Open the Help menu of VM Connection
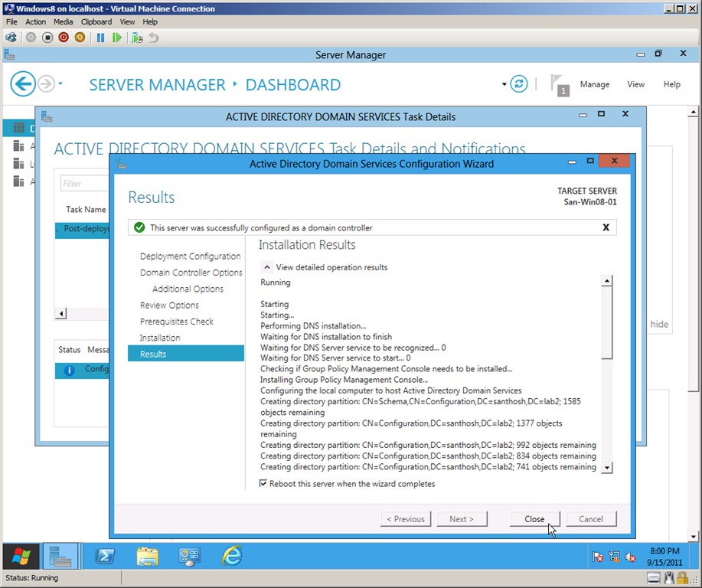Screen dimensions: 702x588 pyautogui.click(x=150, y=21)
